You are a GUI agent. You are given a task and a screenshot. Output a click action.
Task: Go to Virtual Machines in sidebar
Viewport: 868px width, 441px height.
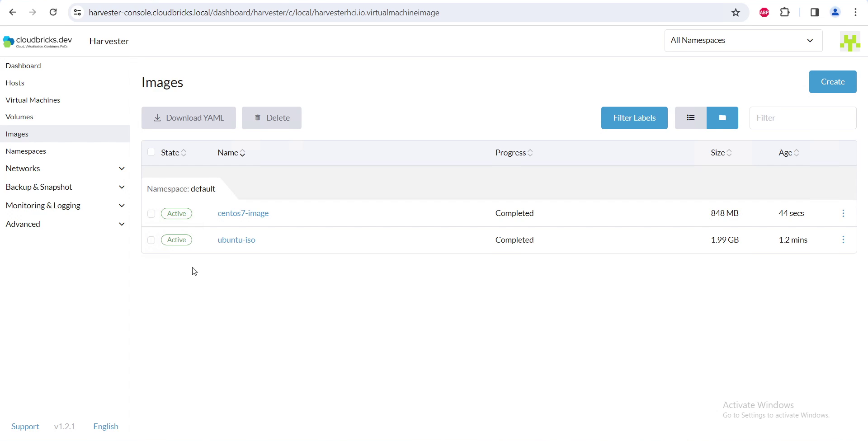pyautogui.click(x=33, y=100)
